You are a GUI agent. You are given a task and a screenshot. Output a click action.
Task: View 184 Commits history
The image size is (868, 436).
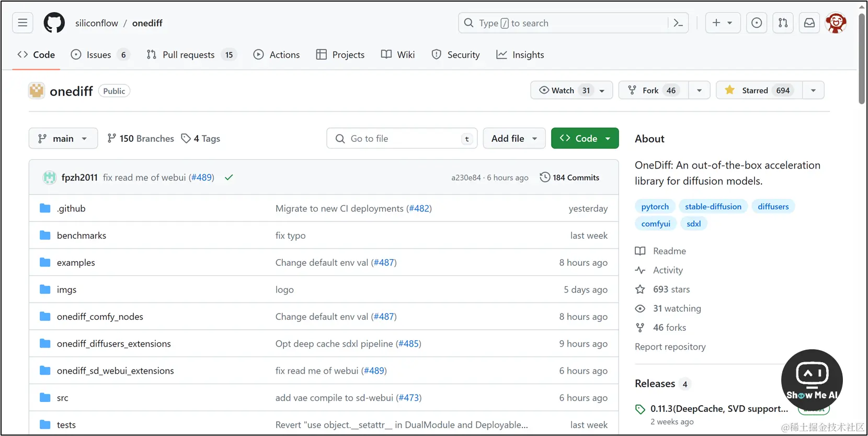tap(570, 177)
